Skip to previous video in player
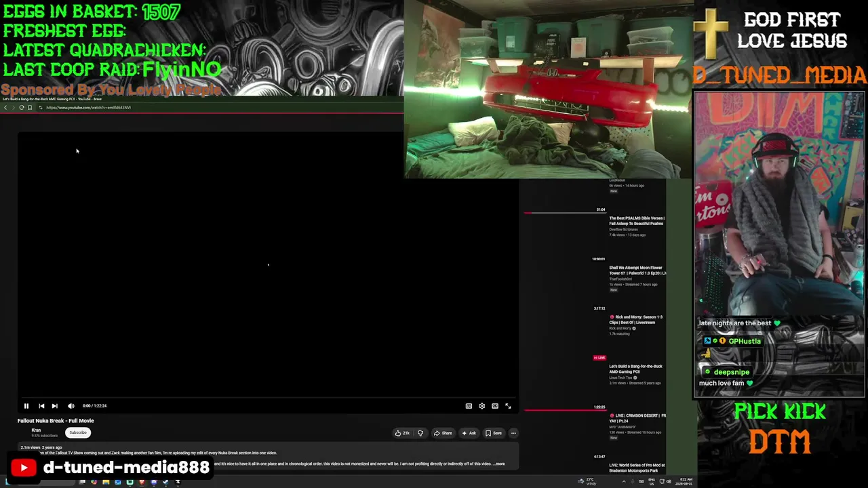The image size is (868, 488). [x=41, y=406]
